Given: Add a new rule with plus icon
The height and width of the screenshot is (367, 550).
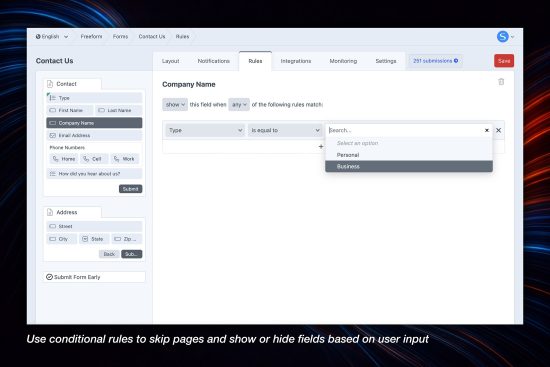Looking at the screenshot, I should point(321,146).
